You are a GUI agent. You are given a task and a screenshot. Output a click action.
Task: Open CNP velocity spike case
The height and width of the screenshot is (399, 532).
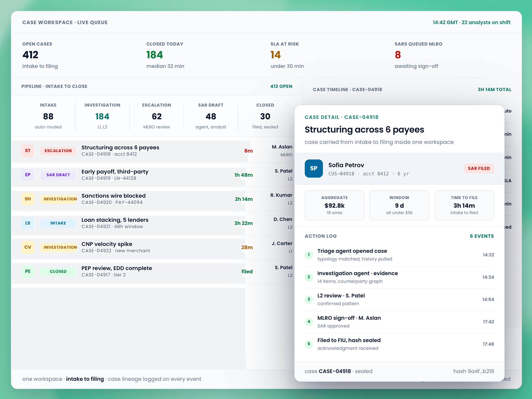click(x=153, y=247)
